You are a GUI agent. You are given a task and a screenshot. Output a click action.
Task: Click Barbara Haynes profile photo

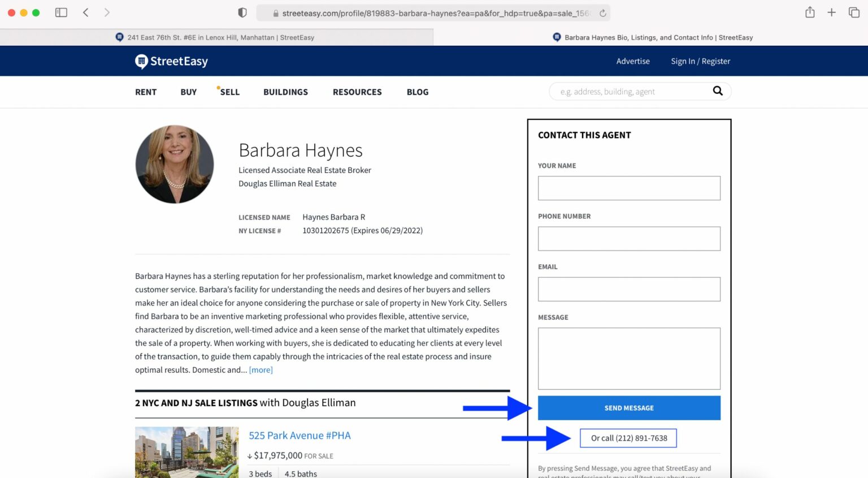(175, 164)
